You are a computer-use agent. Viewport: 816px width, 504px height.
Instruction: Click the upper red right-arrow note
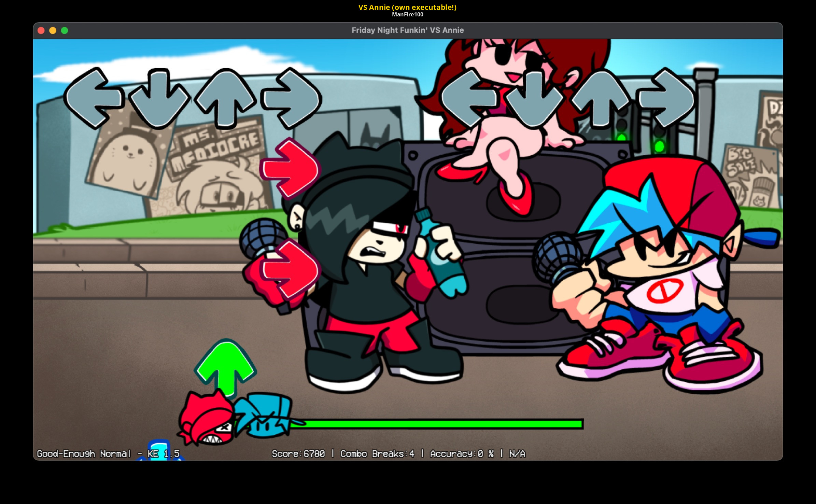290,169
